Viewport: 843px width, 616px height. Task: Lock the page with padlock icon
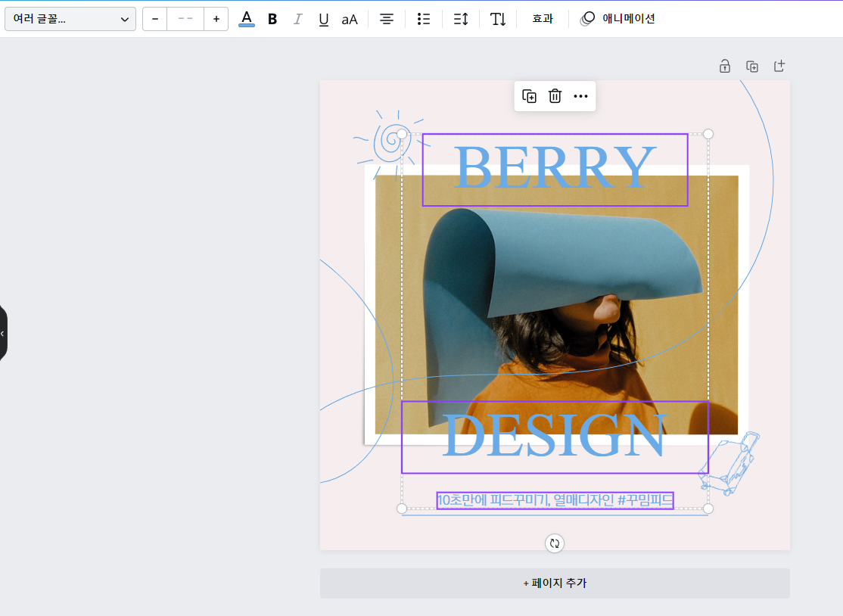pyautogui.click(x=725, y=66)
